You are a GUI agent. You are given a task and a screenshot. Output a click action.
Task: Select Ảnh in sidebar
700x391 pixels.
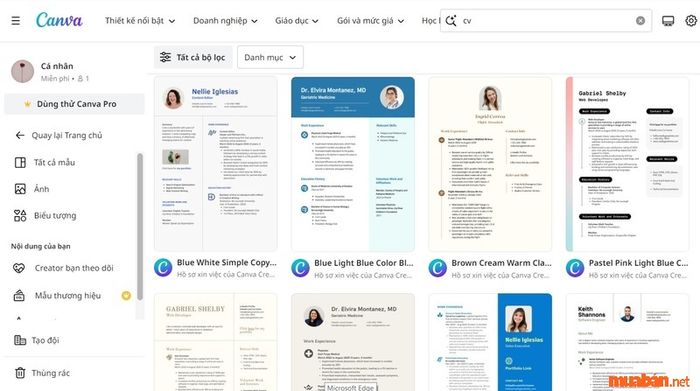pyautogui.click(x=42, y=189)
